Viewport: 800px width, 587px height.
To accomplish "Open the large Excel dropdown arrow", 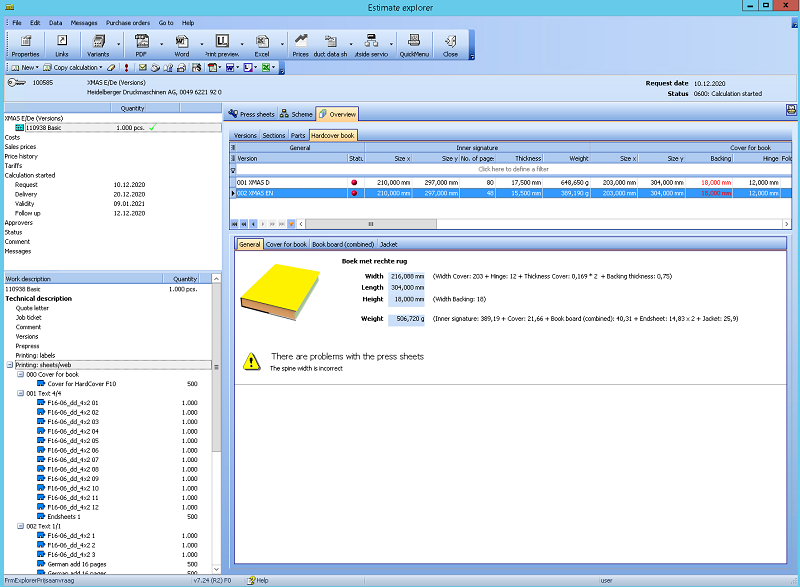I will tap(282, 44).
